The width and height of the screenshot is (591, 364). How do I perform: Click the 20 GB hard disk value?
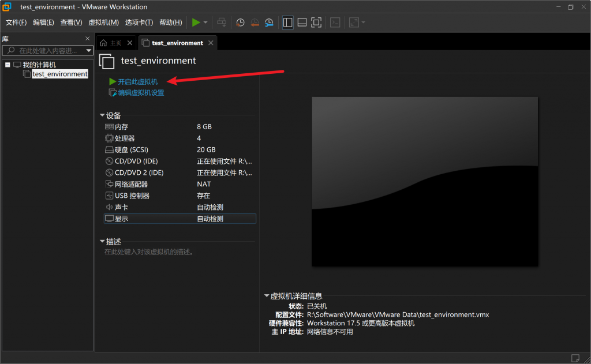[x=206, y=150]
